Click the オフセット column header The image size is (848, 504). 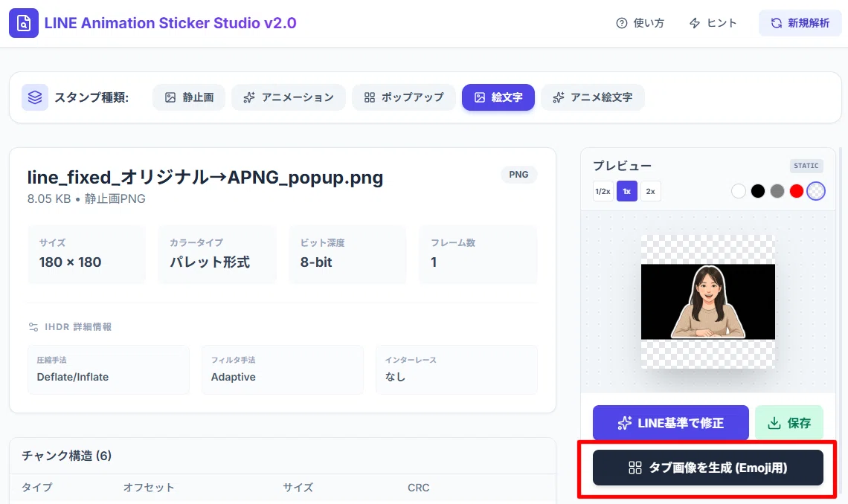click(149, 487)
